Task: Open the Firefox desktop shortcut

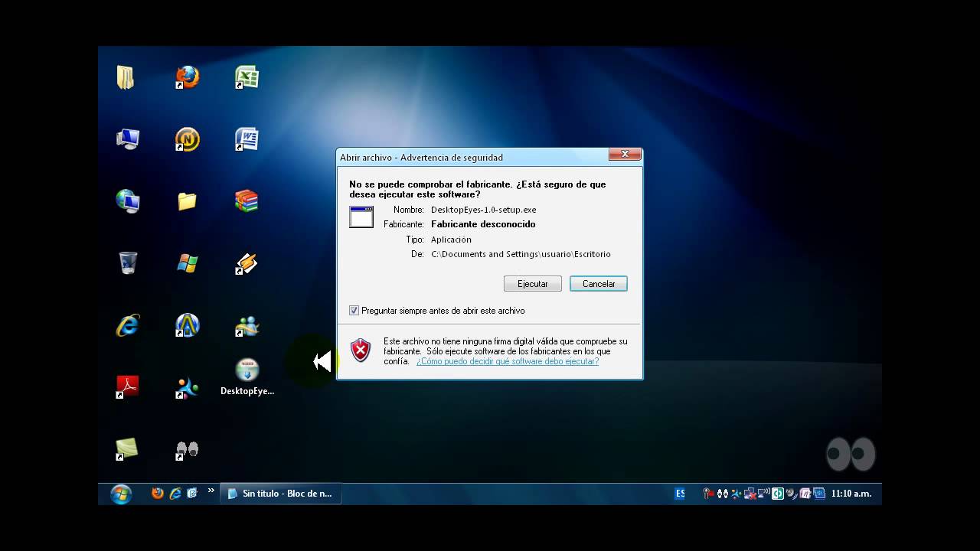Action: (x=187, y=77)
